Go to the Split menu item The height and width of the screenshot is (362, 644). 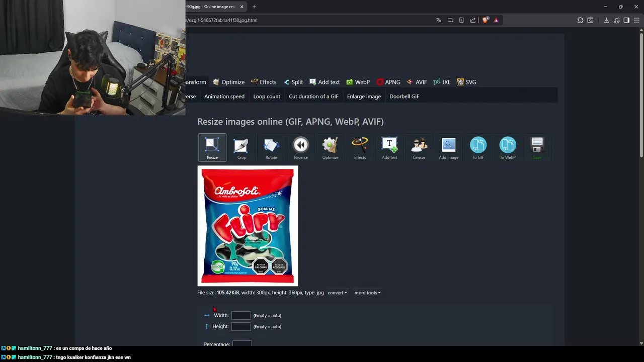click(293, 82)
